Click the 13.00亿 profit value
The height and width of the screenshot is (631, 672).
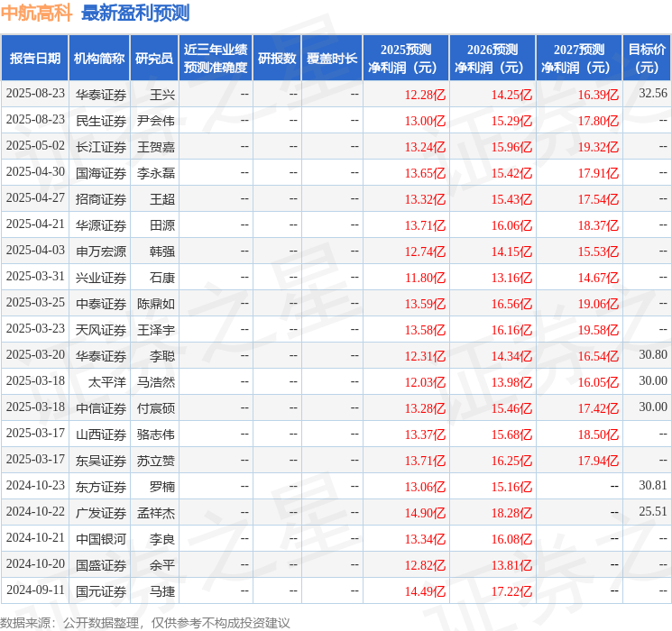coord(425,121)
